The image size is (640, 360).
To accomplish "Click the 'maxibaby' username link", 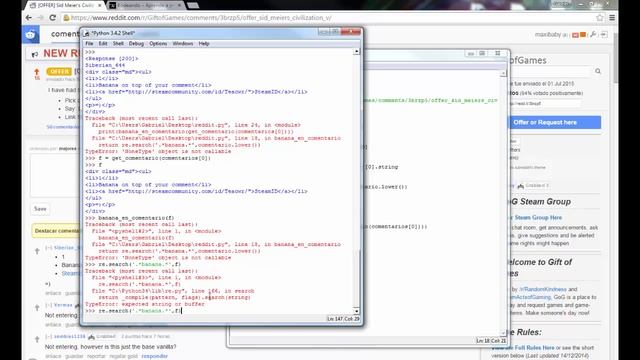I will [548, 35].
